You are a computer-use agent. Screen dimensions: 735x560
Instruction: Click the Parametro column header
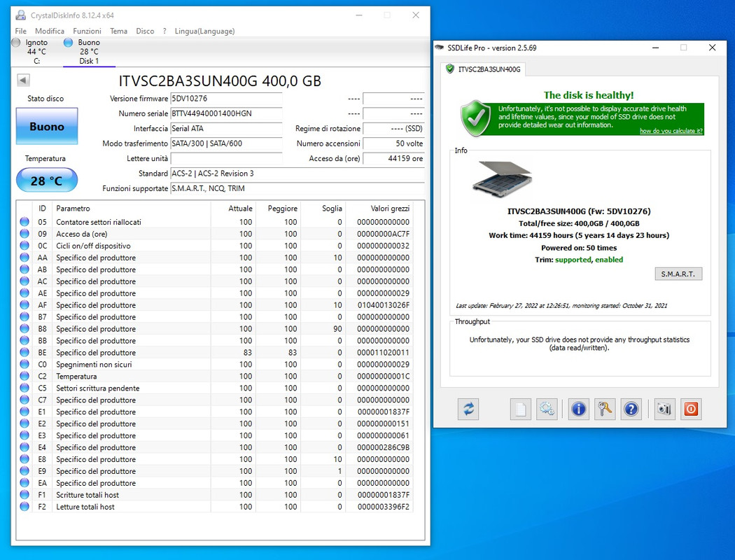coord(132,208)
